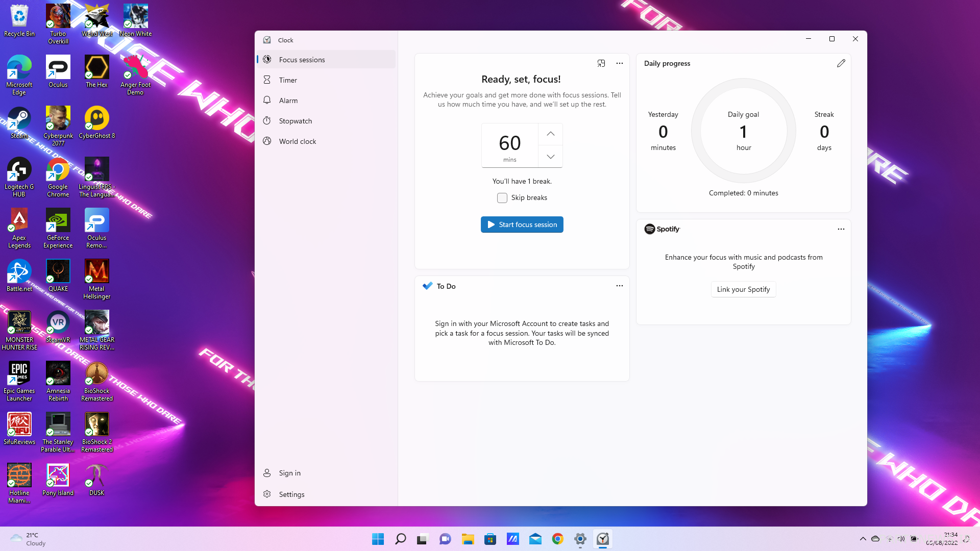The image size is (980, 551).
Task: Open Google Chrome from the taskbar
Action: (557, 539)
